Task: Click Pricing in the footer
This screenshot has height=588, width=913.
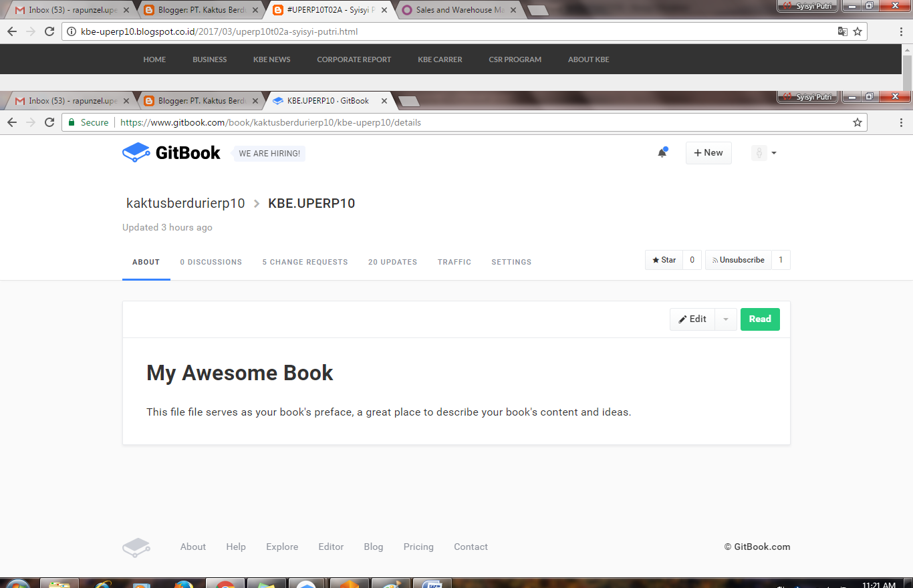Action: [418, 547]
